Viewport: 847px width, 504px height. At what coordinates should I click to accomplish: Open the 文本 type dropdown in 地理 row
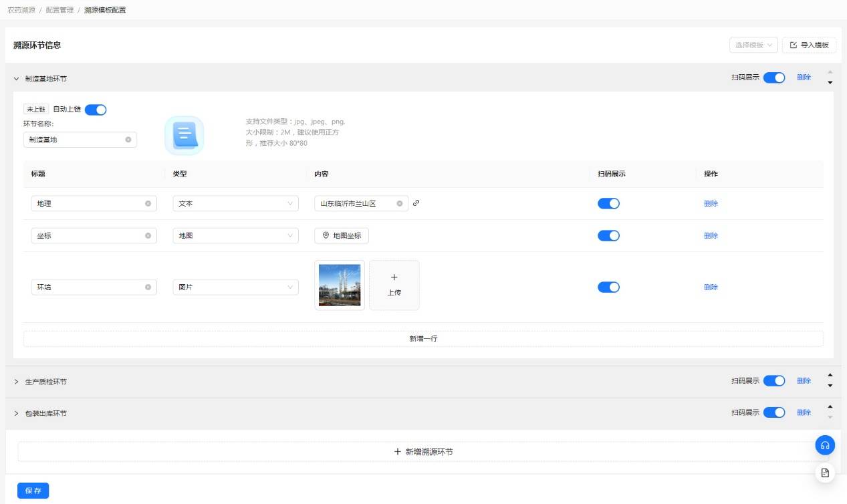[x=235, y=204]
